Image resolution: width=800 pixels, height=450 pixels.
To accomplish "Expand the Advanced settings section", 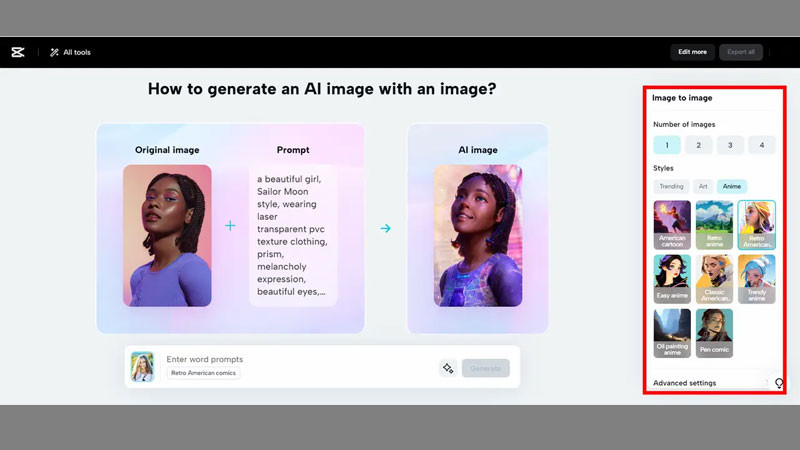I will pyautogui.click(x=685, y=383).
